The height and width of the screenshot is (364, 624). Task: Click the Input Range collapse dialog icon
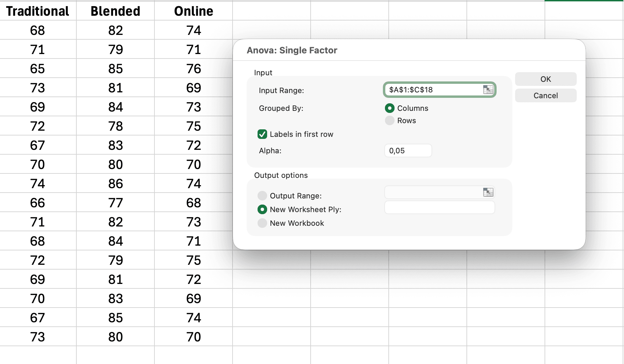click(x=488, y=89)
